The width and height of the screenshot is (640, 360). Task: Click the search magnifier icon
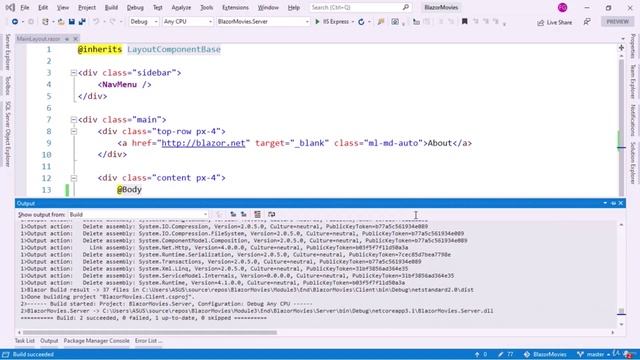click(x=405, y=7)
